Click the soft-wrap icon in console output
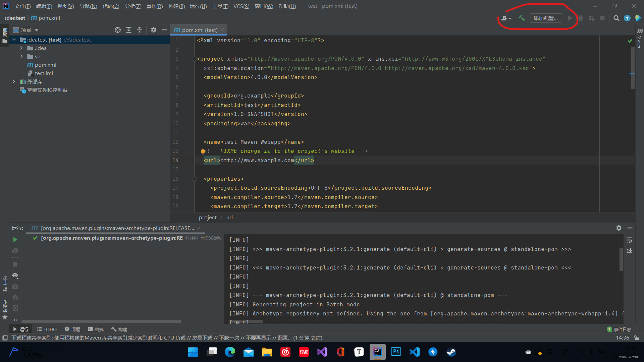Image resolution: width=644 pixels, height=362 pixels. 629,240
